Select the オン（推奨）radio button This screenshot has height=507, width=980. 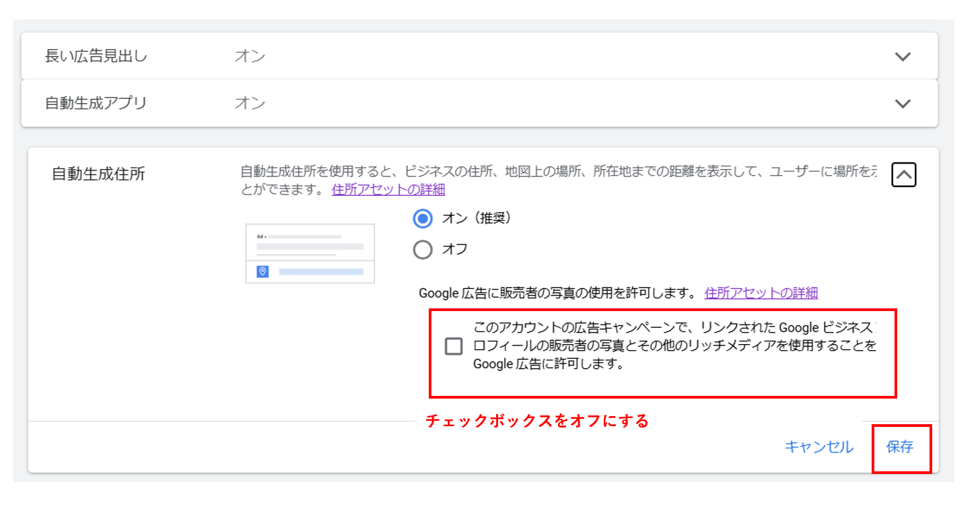[423, 218]
